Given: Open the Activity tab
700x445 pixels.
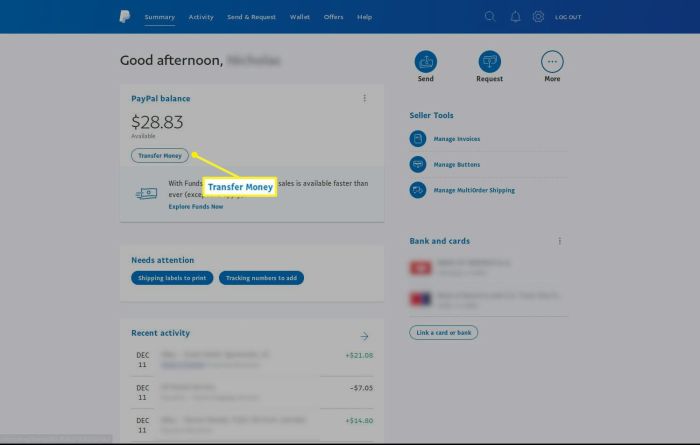Looking at the screenshot, I should (x=201, y=17).
